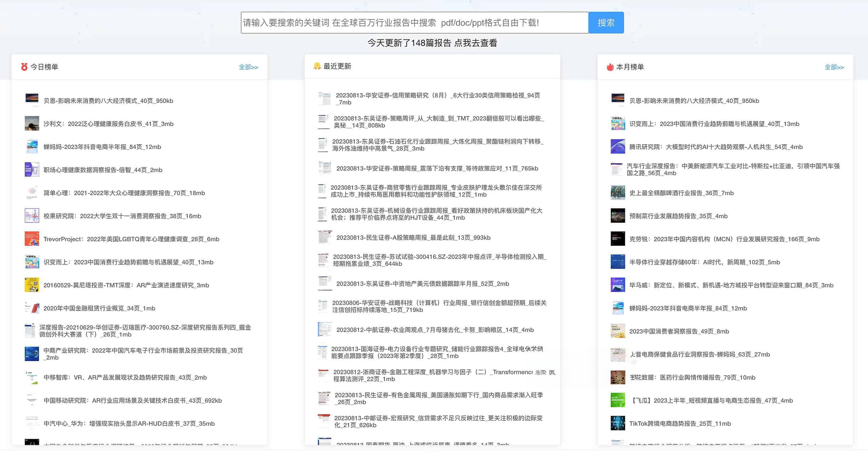Viewport: 868px width, 452px height.
Task: Open thumbnail of TikTok跨境电商趋势报告
Action: pyautogui.click(x=618, y=423)
